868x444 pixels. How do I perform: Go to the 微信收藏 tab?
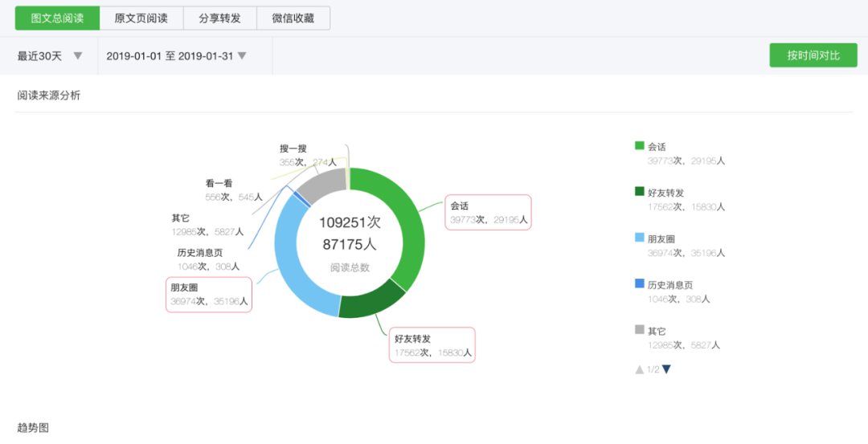[293, 18]
